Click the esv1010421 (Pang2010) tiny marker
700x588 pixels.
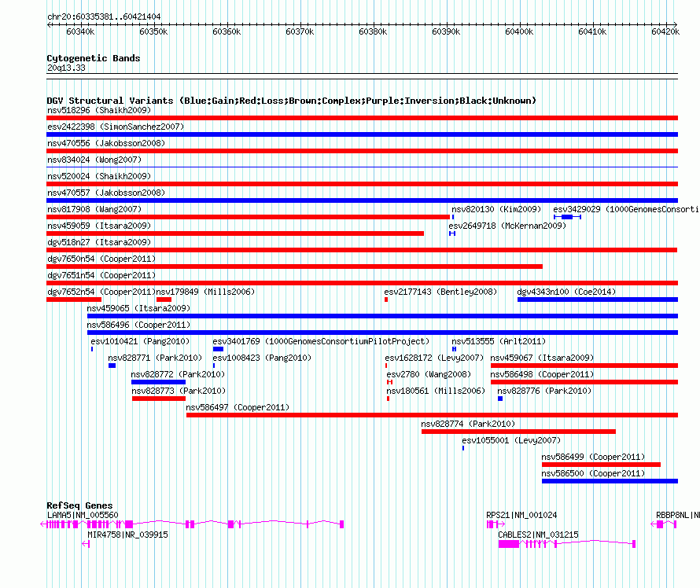click(x=92, y=349)
